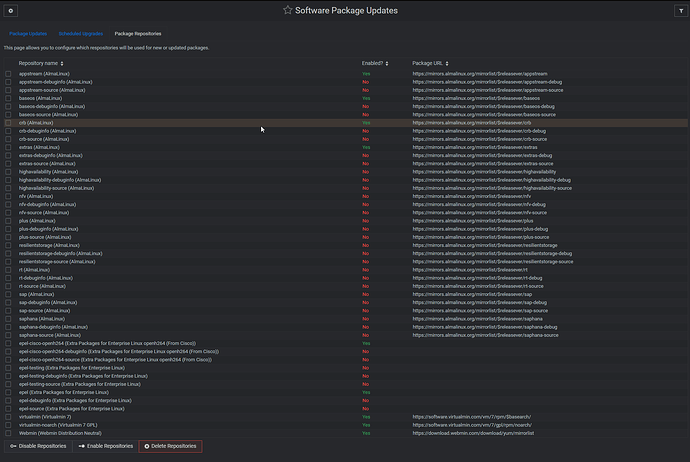Click Yes status in appstream row
This screenshot has width=690, height=462.
click(366, 74)
